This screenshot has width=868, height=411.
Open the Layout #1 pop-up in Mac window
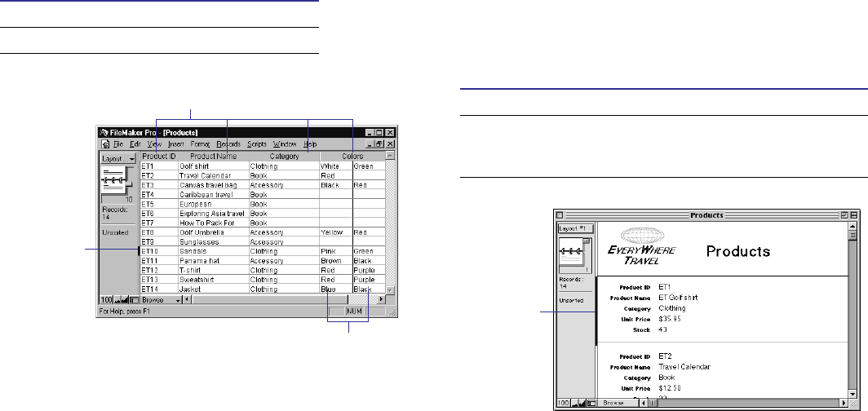576,228
